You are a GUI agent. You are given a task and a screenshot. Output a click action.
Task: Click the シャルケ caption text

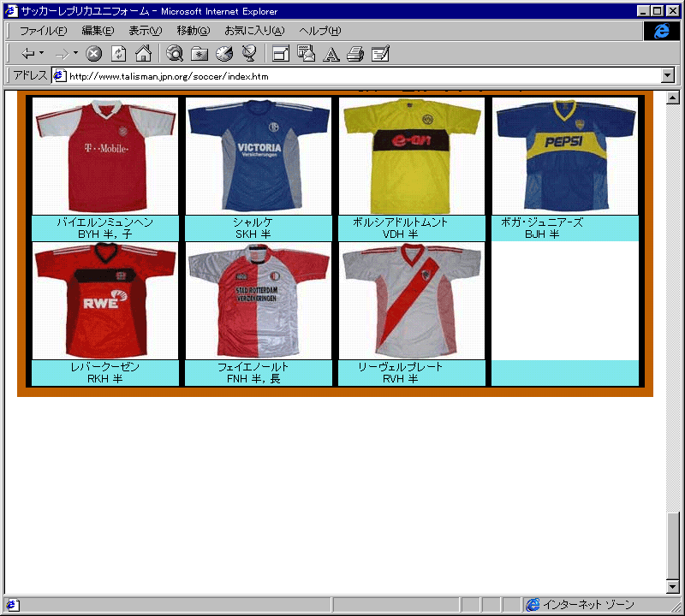[253, 222]
